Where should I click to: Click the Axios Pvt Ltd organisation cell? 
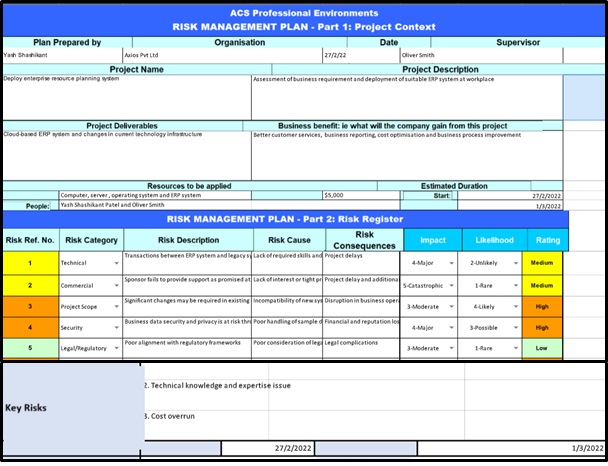pyautogui.click(x=222, y=55)
